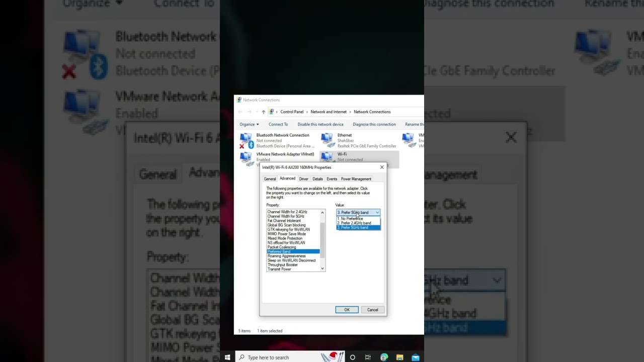
Task: Collapse the Value dropdown combo box
Action: click(377, 213)
